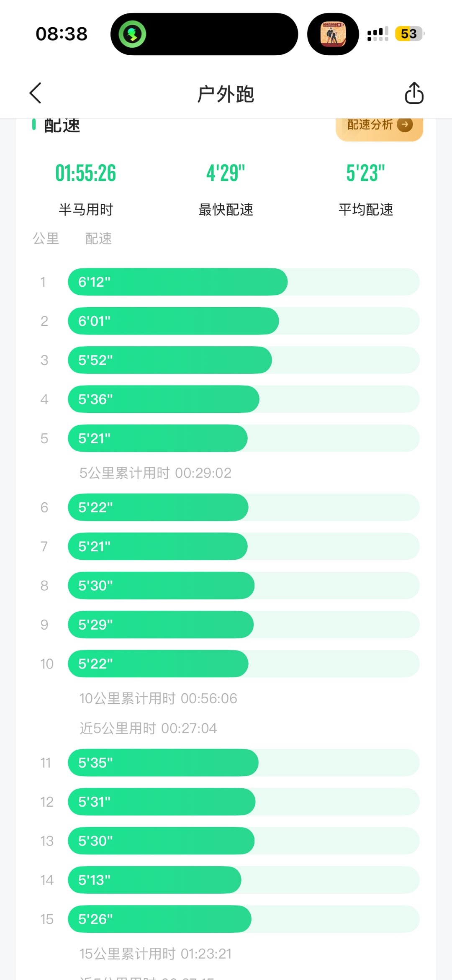
Task: Tap the 5公里累计用时 00:29:02 text
Action: click(155, 473)
